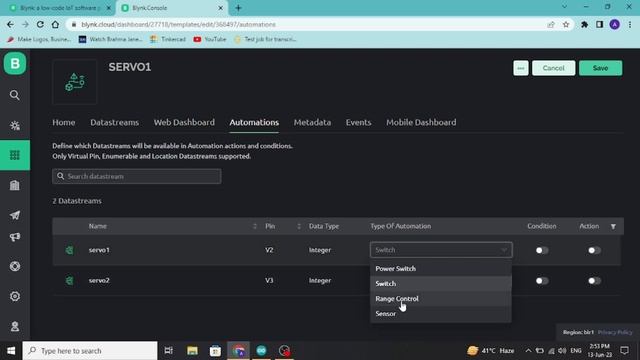Switch to the Datastreams tab
640x360 pixels.
(114, 122)
